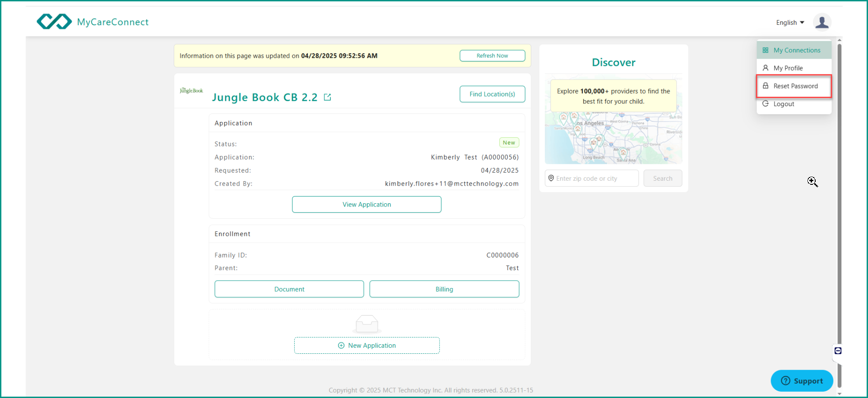Open the English language dropdown

(x=790, y=23)
